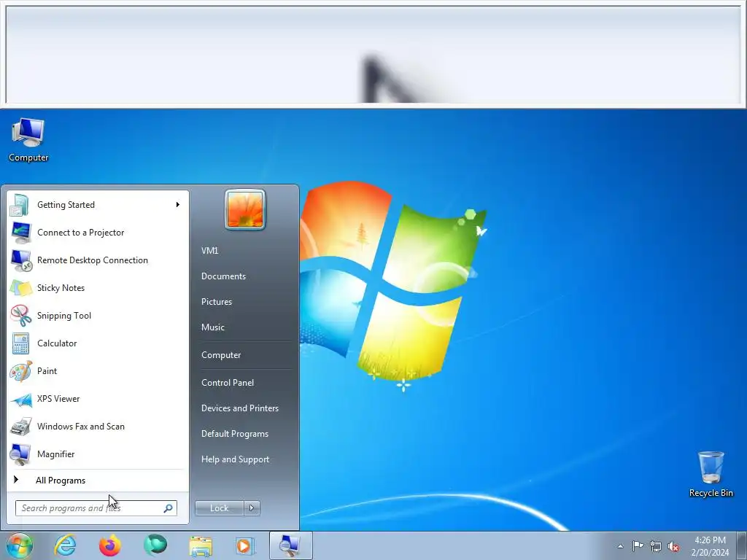
Task: Click the Windows Fax and Scan icon
Action: click(20, 426)
